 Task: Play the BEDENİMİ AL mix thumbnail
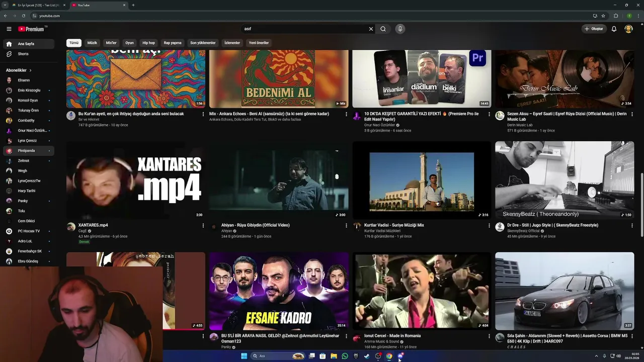(279, 79)
